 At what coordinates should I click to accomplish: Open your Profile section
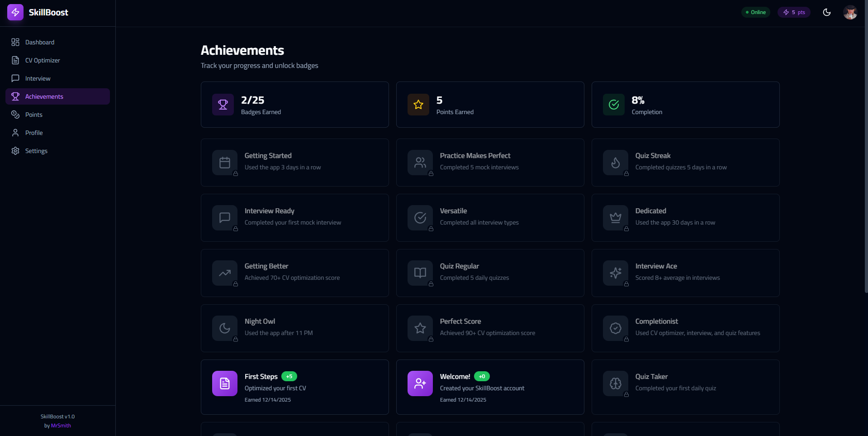[x=33, y=132]
